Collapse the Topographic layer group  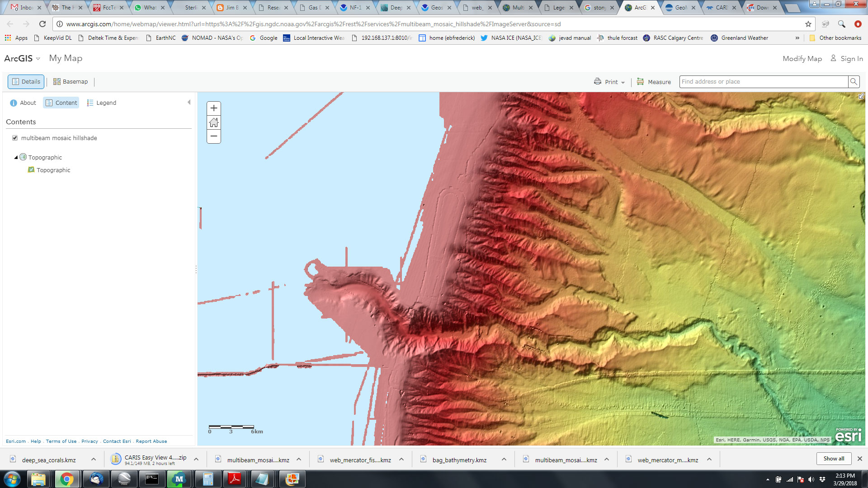point(16,157)
